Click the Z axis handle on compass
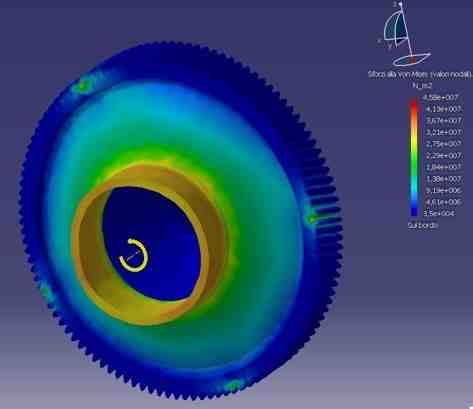Screen dimensions: 473x409 click(x=400, y=5)
